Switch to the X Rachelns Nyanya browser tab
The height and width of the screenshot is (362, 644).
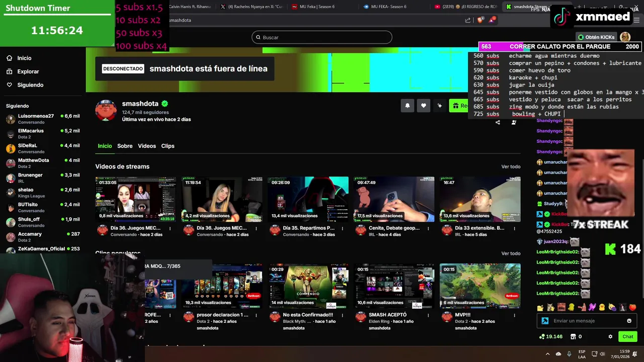252,7
